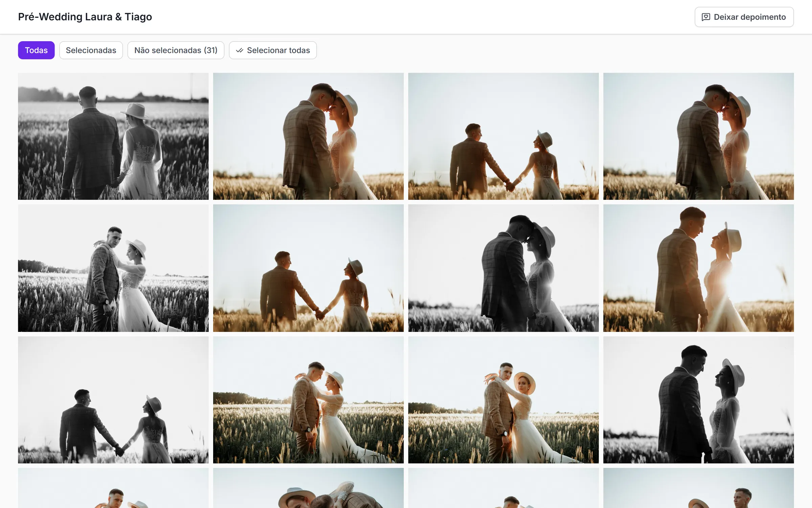The image size is (812, 508).
Task: Click the Selecionar todas button
Action: pos(273,50)
